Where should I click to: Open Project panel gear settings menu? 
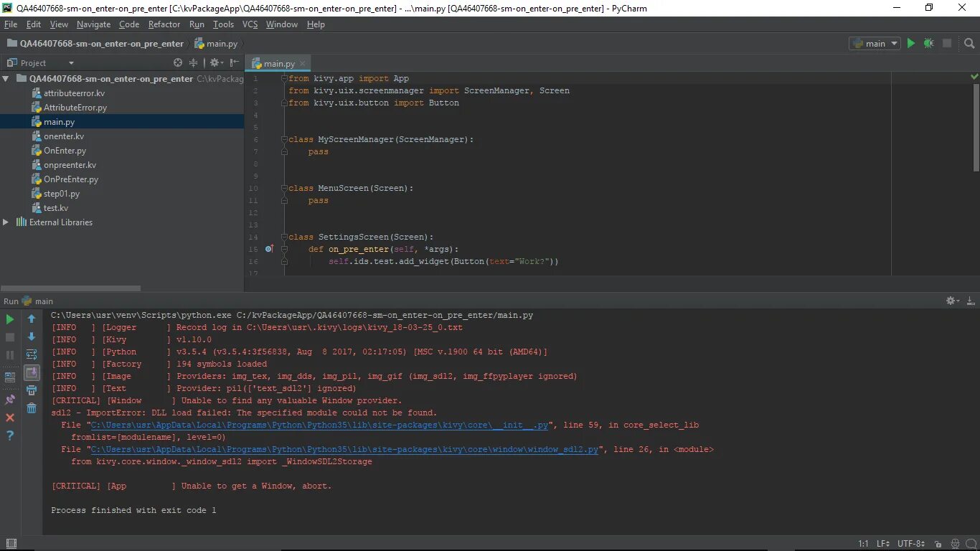(216, 63)
